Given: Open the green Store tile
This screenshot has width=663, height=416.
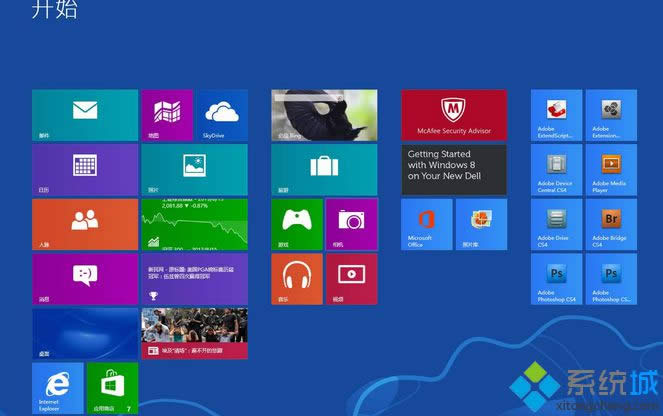Looking at the screenshot, I should point(112,388).
